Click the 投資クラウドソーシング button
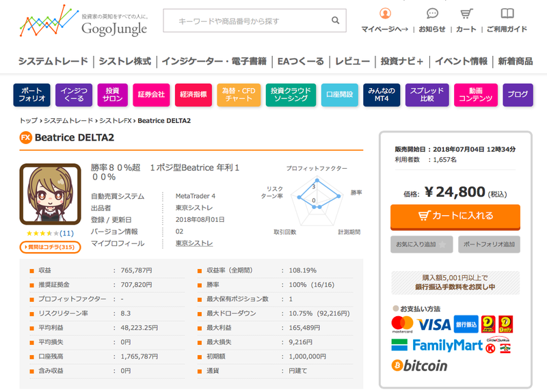The width and height of the screenshot is (547, 392). (x=291, y=95)
